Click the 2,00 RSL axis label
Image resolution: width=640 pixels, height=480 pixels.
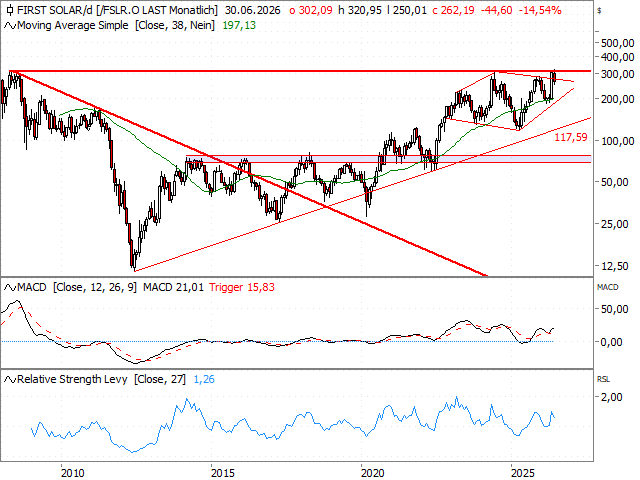pos(612,397)
